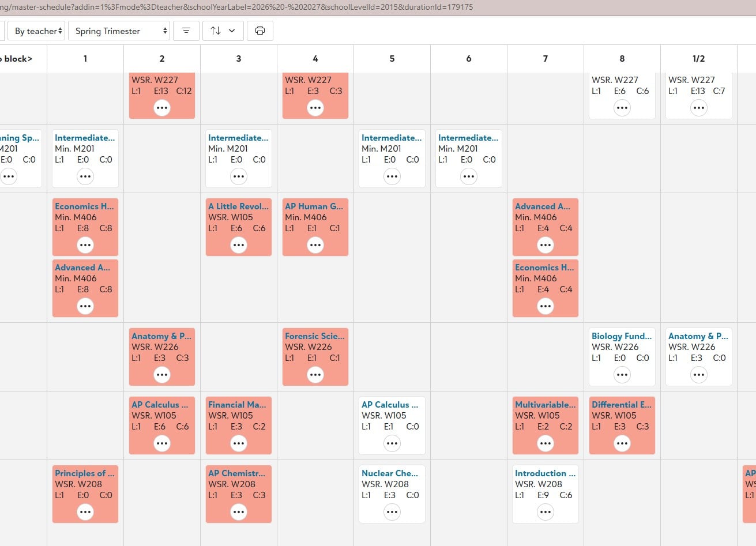Open more options on Differential E... card
The image size is (756, 546).
[622, 443]
